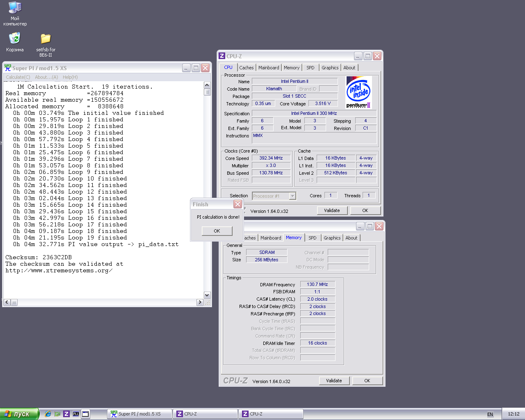Screen dimensions: 525x420
Task: Select CPU tab in upper CPU-Z window
Action: point(228,67)
